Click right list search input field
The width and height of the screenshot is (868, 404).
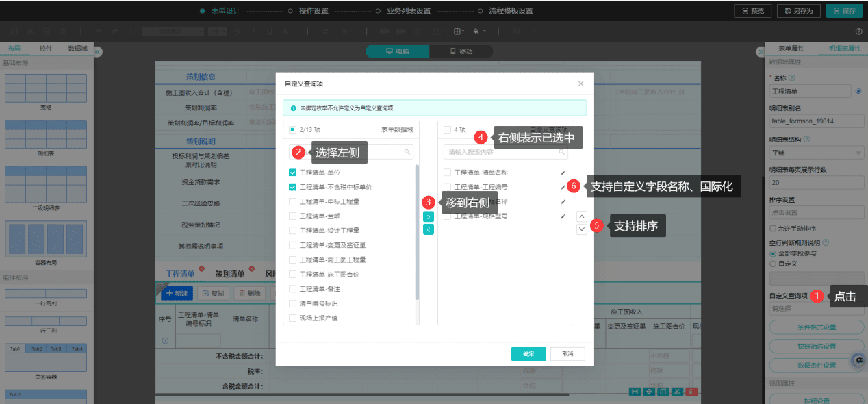pyautogui.click(x=505, y=152)
